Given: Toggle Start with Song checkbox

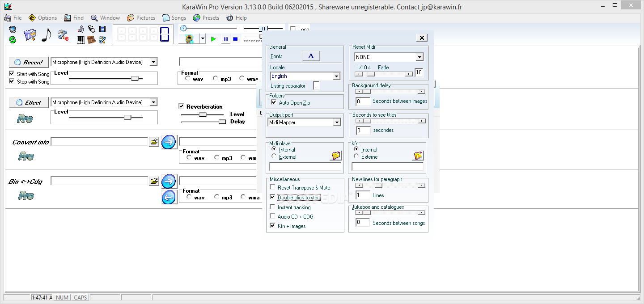Looking at the screenshot, I should point(12,73).
